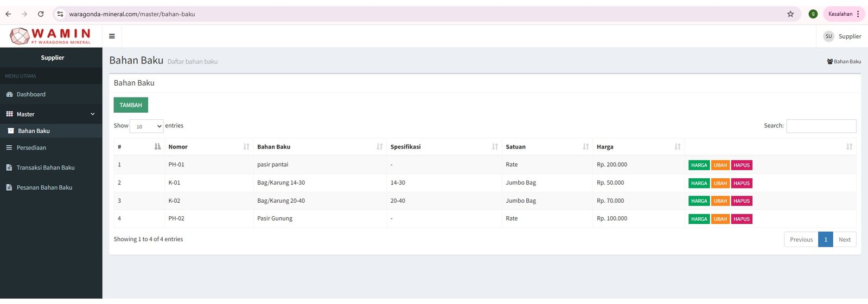Open the Show entries dropdown

point(146,126)
